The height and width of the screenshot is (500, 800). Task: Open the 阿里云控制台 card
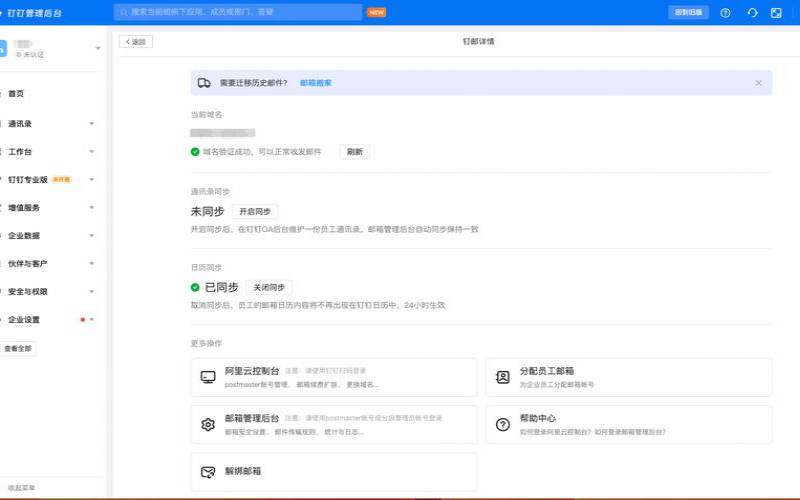pos(334,377)
